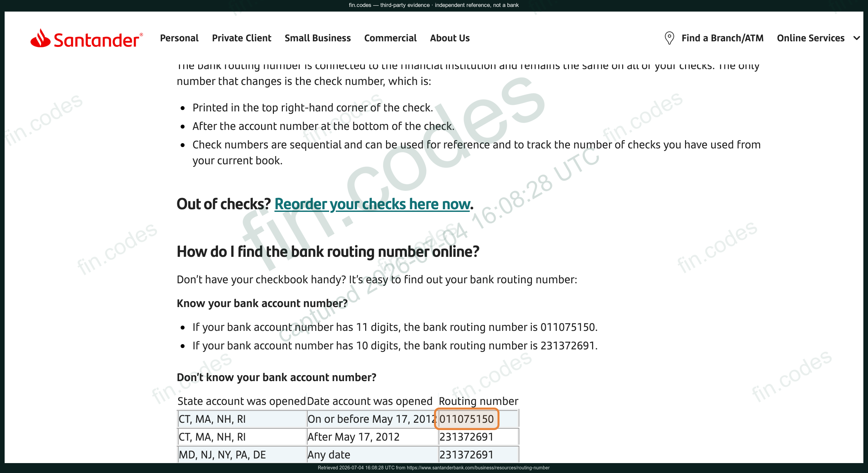Viewport: 868px width, 473px height.
Task: Click the 'Out of checks?' heading text
Action: [x=224, y=204]
